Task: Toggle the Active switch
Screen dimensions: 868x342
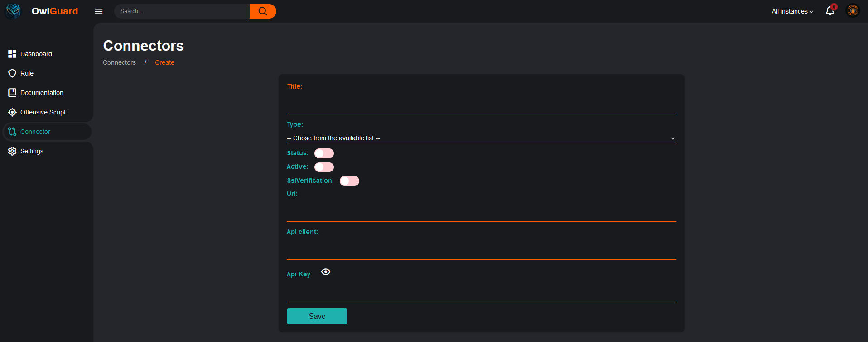Action: pyautogui.click(x=324, y=167)
